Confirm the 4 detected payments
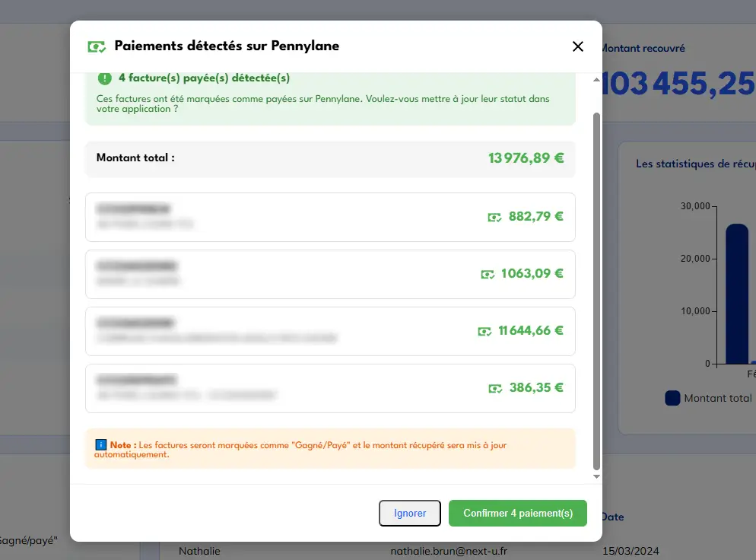The image size is (756, 560). tap(518, 513)
